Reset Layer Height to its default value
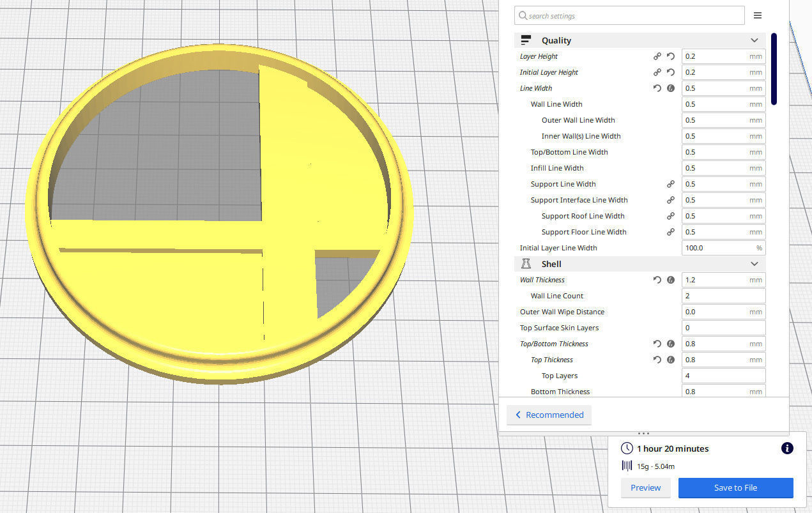The image size is (812, 513). (671, 56)
